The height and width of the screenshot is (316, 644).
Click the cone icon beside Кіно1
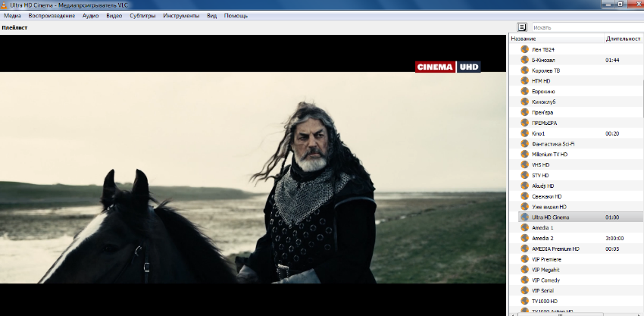click(524, 133)
